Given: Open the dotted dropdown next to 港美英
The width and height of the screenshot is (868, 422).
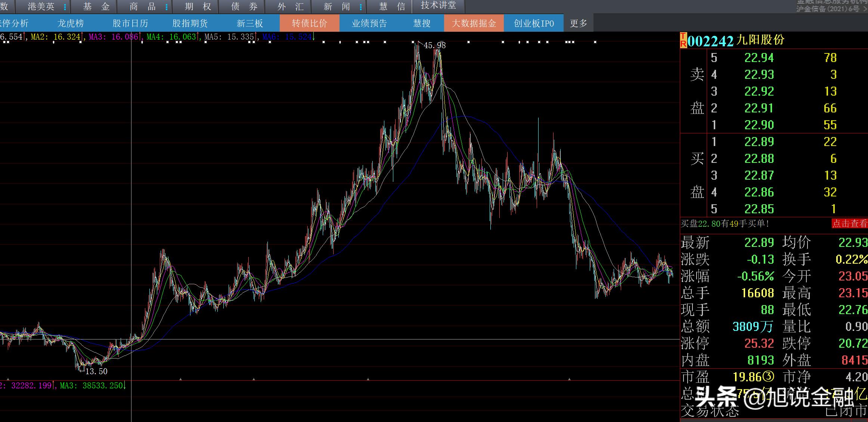Looking at the screenshot, I should click(x=65, y=7).
